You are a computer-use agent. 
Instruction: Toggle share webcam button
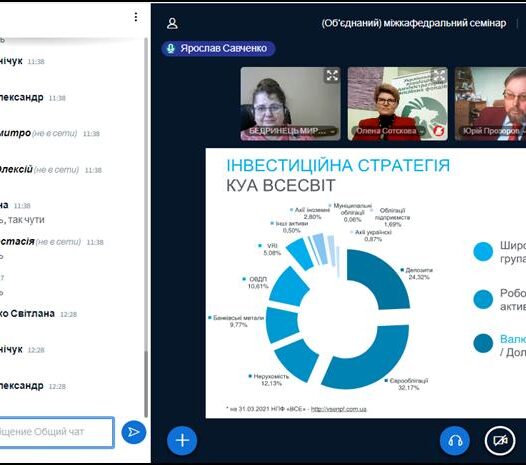[x=500, y=440]
